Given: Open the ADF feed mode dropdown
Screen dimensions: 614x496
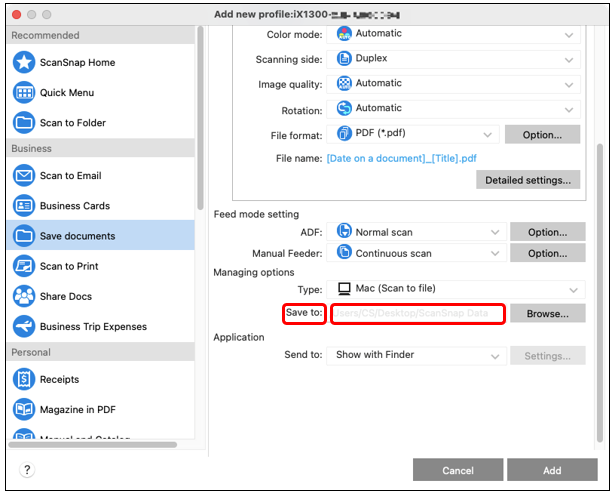Looking at the screenshot, I should (x=417, y=232).
